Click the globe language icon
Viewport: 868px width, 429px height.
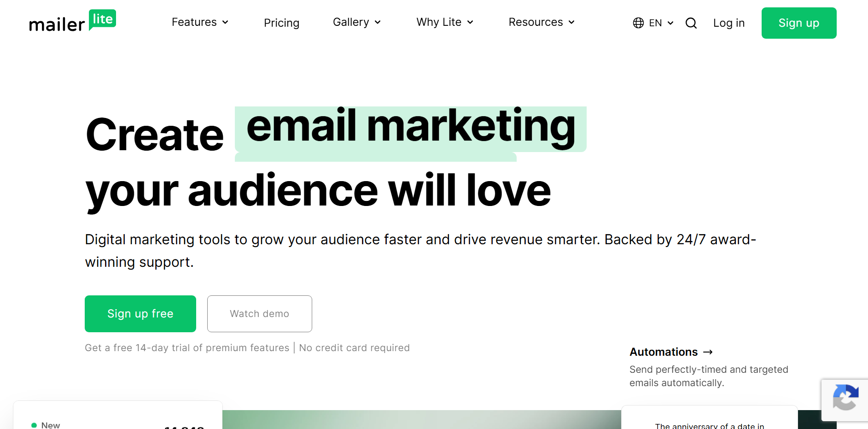pos(638,23)
